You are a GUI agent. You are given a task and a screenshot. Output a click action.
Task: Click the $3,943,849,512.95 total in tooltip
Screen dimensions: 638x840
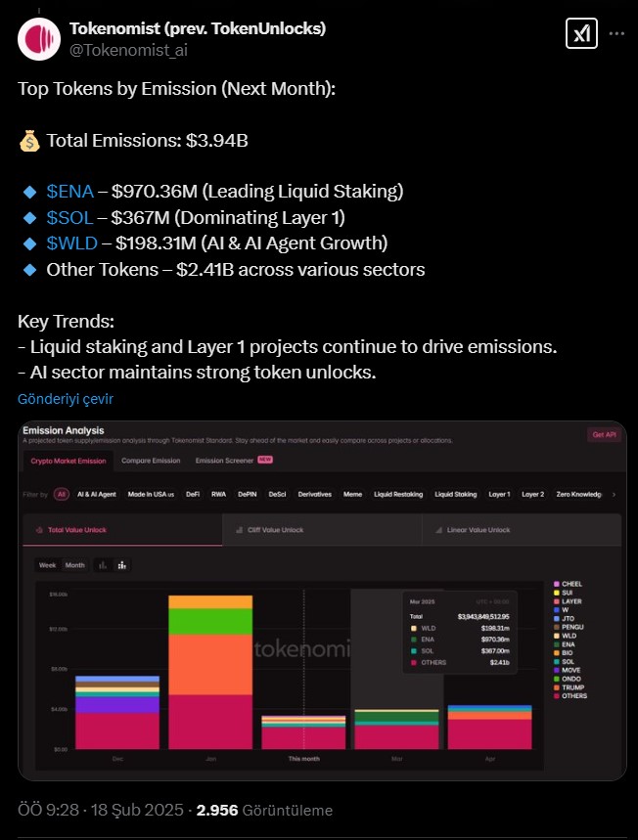pyautogui.click(x=483, y=617)
